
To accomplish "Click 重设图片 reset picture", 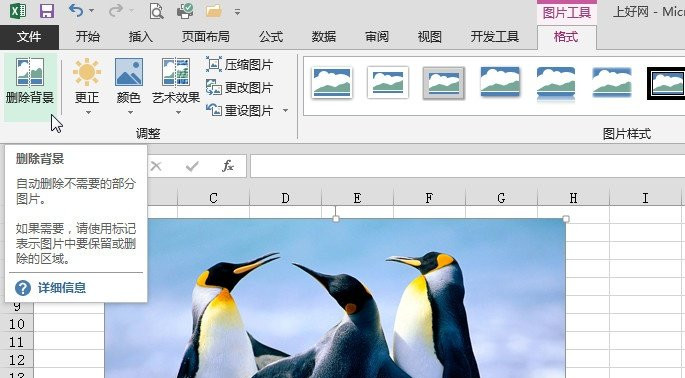I will [x=239, y=111].
